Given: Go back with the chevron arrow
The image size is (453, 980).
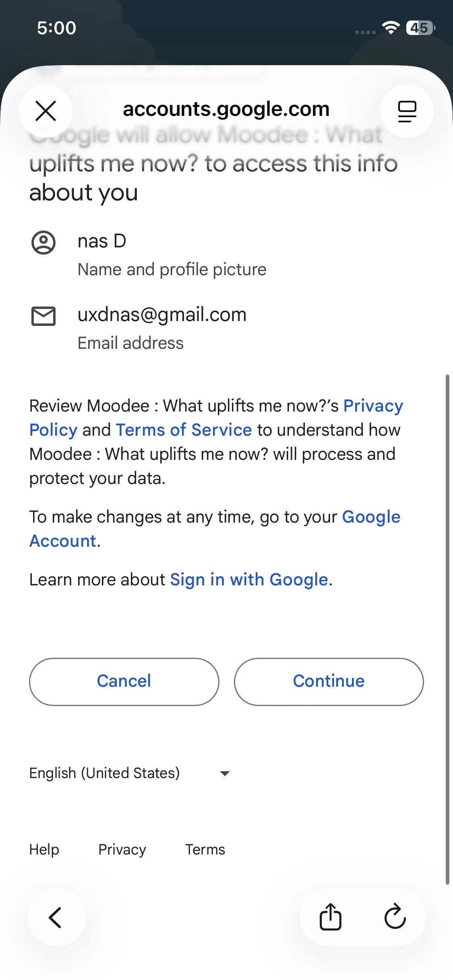Looking at the screenshot, I should coord(56,917).
